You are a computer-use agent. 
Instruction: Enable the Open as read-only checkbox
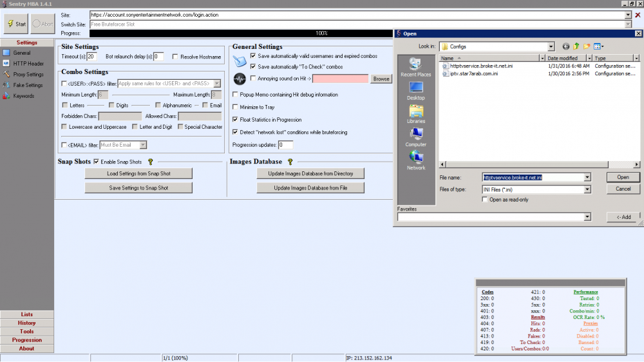pos(486,200)
